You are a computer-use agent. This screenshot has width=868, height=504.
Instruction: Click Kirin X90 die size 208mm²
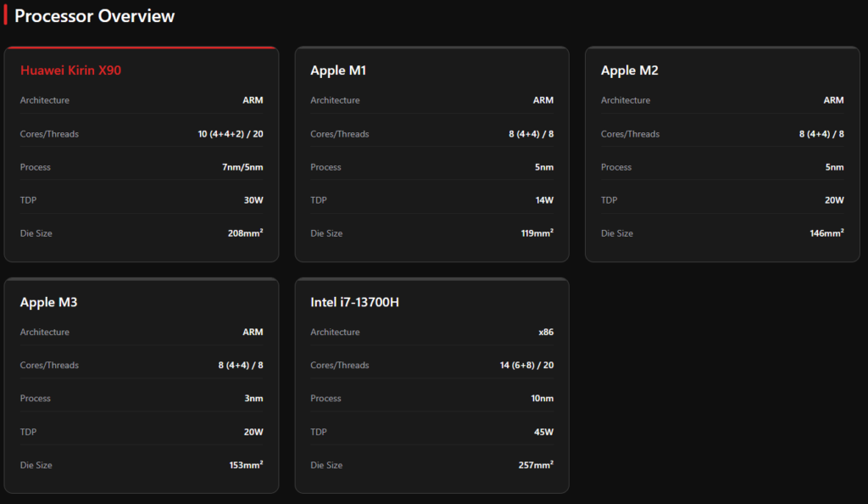[245, 233]
